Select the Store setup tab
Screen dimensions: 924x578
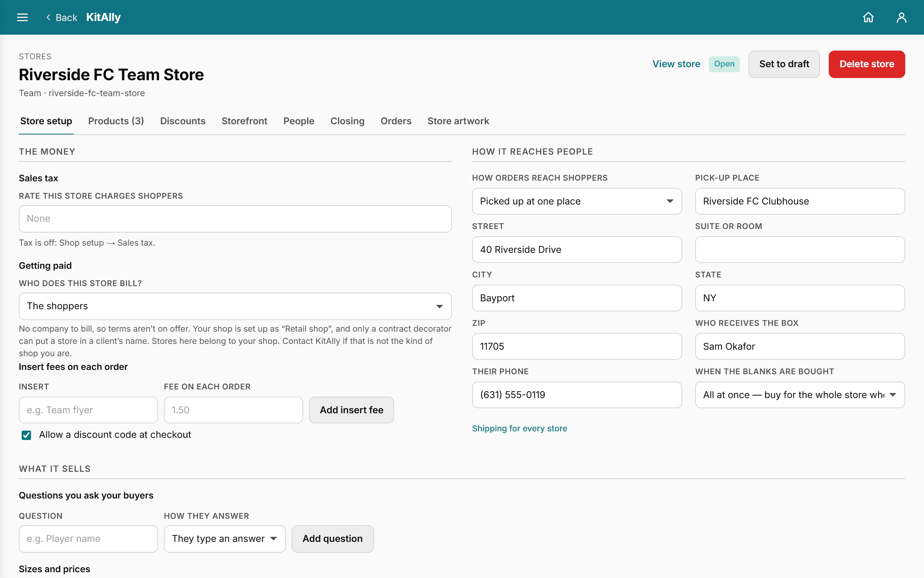coord(46,121)
